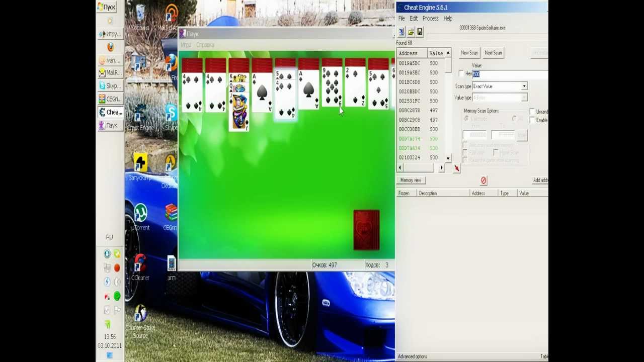Screen dimensions: 644x362
Task: Select green address row 00D7A434
Action: 421,148
